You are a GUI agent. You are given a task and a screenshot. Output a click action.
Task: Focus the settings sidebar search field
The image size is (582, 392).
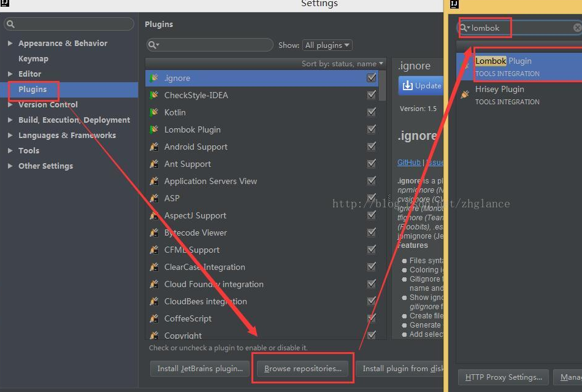69,24
